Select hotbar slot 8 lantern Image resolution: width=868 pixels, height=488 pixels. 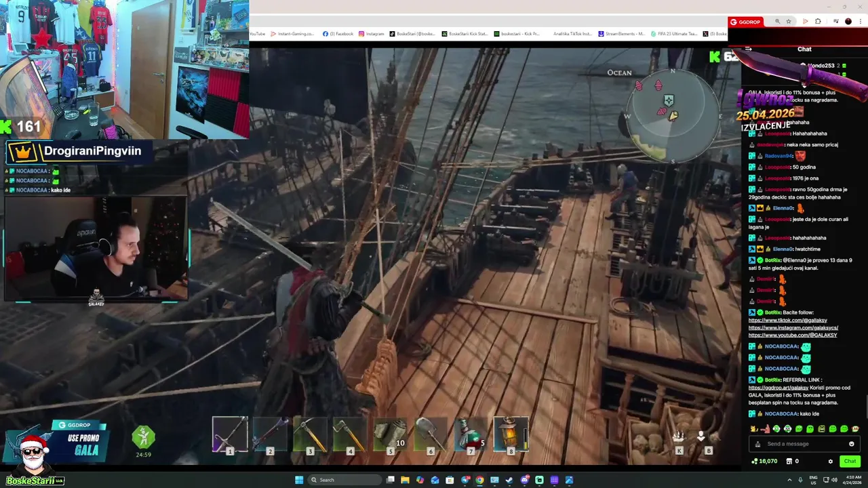511,435
